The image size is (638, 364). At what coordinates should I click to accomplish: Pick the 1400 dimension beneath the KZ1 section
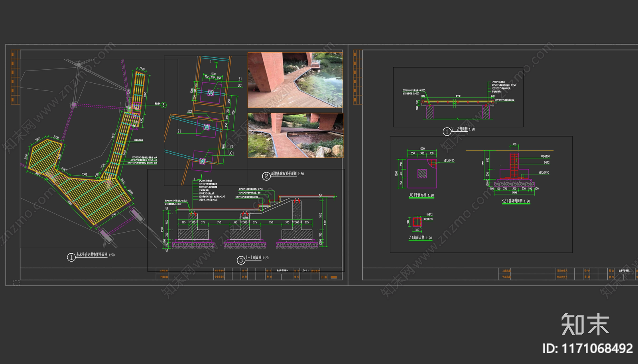tap(514, 193)
